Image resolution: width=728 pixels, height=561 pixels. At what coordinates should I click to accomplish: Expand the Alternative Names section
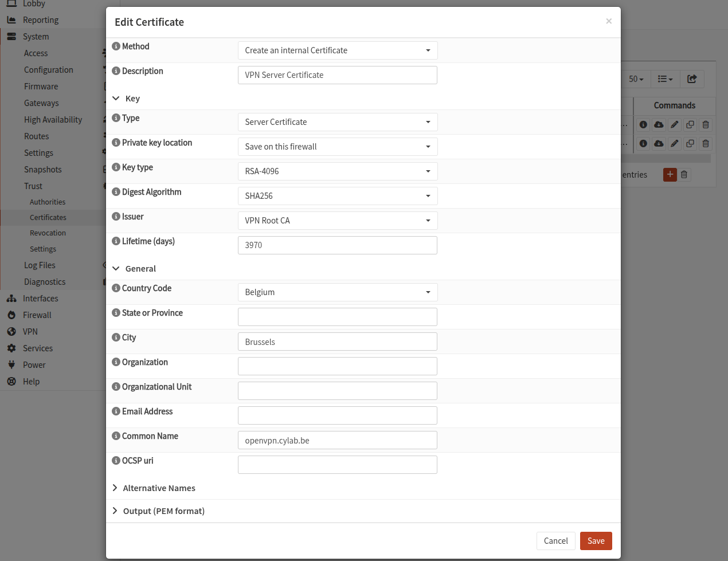click(159, 488)
